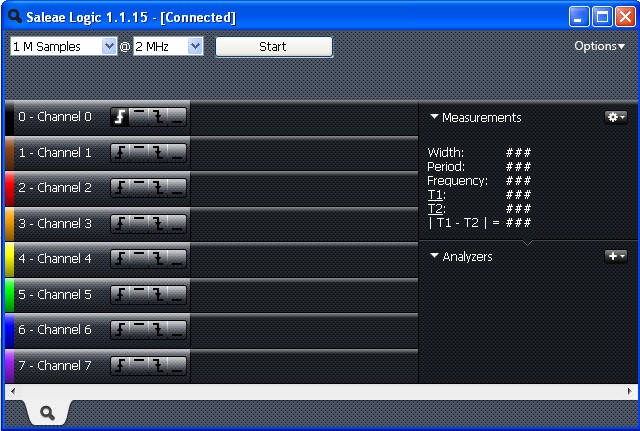
Task: Click the Period measurement value
Action: tap(518, 167)
